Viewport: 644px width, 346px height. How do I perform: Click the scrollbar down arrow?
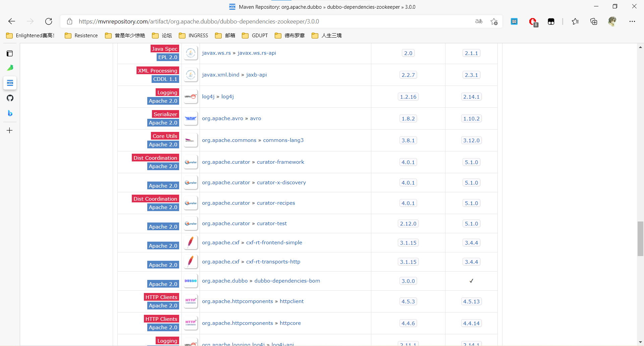click(x=640, y=342)
